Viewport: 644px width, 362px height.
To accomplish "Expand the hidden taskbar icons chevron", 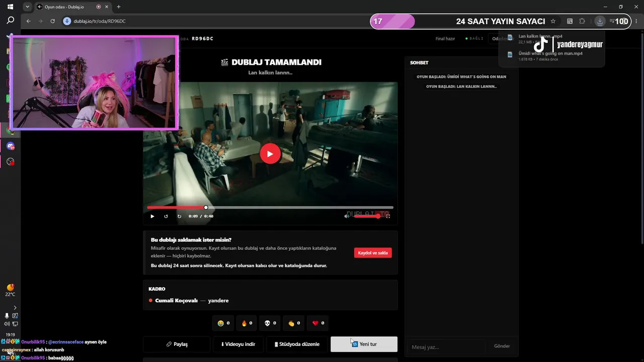I will click(15, 307).
